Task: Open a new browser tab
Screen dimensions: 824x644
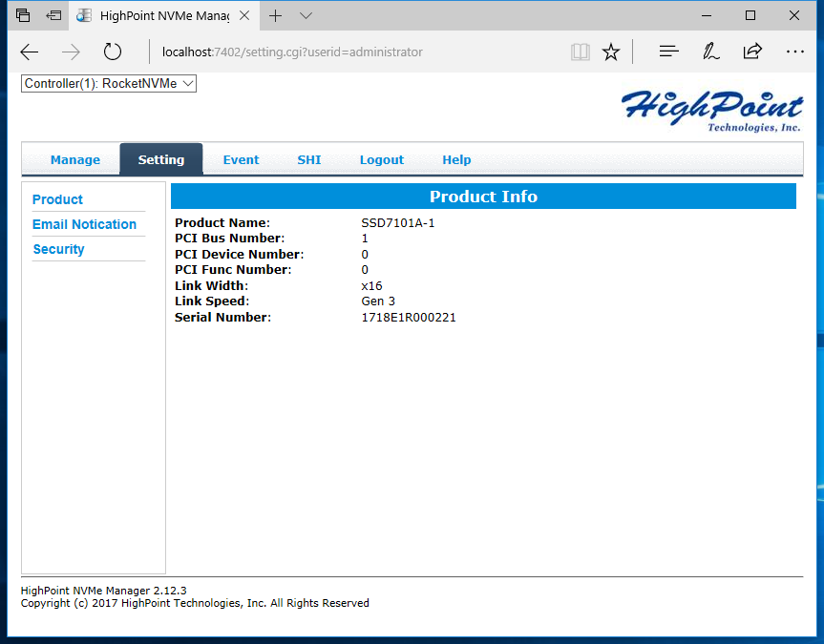Action: 275,16
